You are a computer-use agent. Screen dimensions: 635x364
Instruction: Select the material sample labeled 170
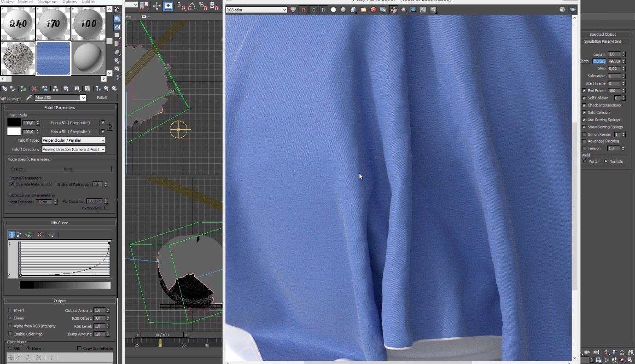pos(53,23)
